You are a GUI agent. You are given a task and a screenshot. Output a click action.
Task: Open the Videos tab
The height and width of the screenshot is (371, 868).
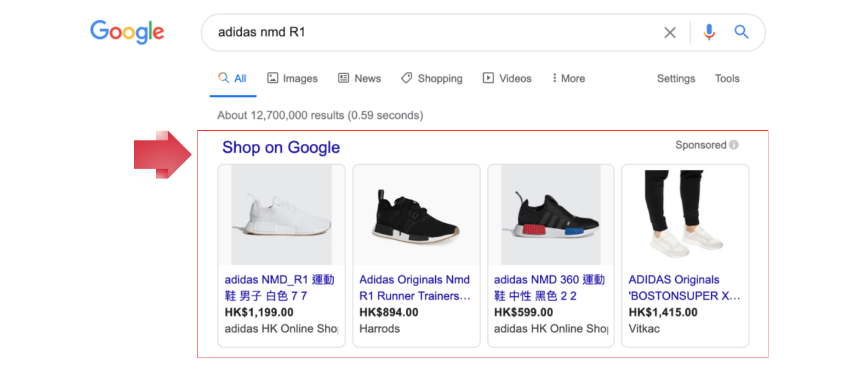[x=507, y=78]
